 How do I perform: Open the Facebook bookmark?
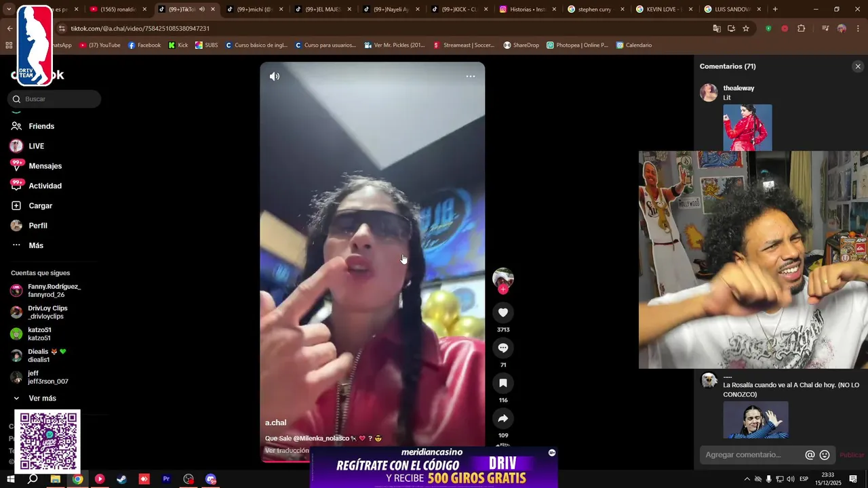coord(144,45)
